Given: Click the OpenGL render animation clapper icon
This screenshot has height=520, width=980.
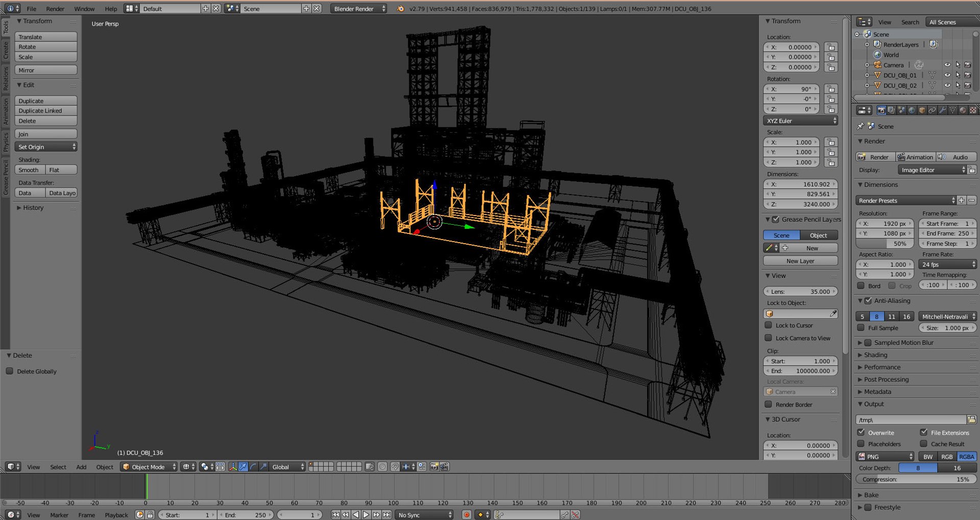Looking at the screenshot, I should click(444, 466).
